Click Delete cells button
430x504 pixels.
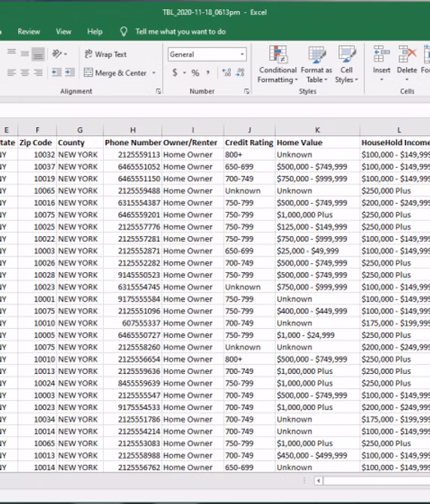click(407, 64)
